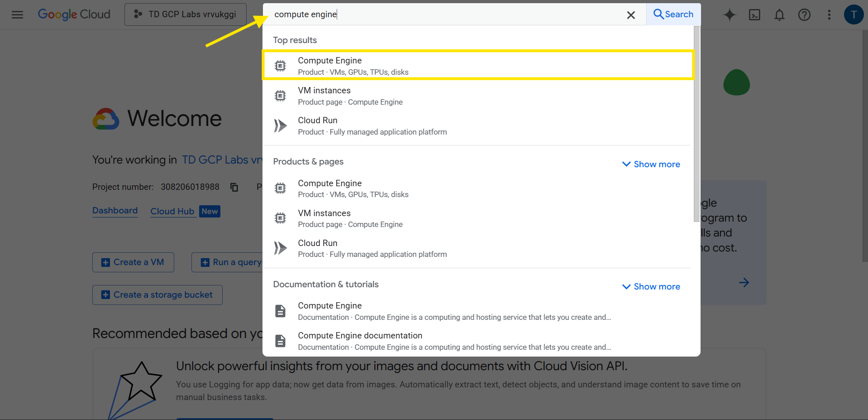
Task: Expand Show more under Documentation & tutorials
Action: [651, 286]
